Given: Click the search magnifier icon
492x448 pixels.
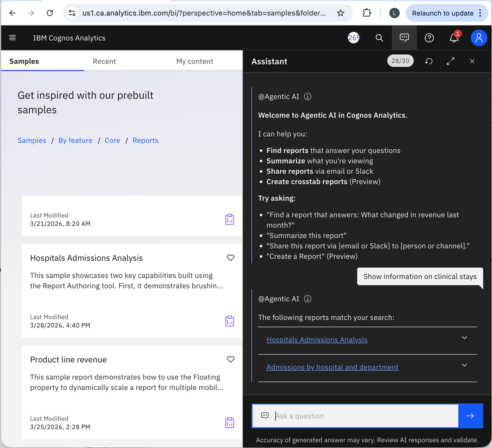Looking at the screenshot, I should (379, 38).
